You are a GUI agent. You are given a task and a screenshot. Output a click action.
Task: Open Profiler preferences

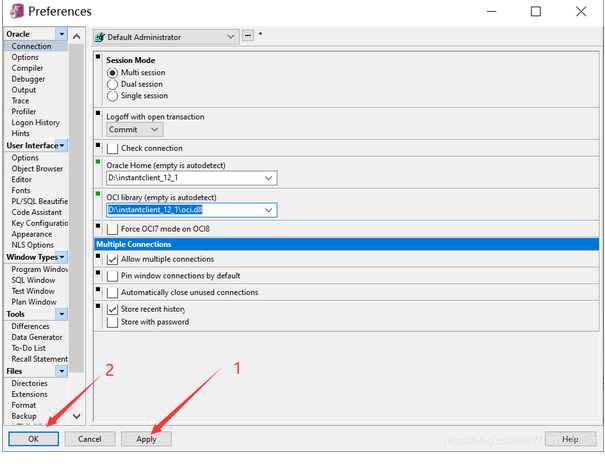tap(24, 112)
